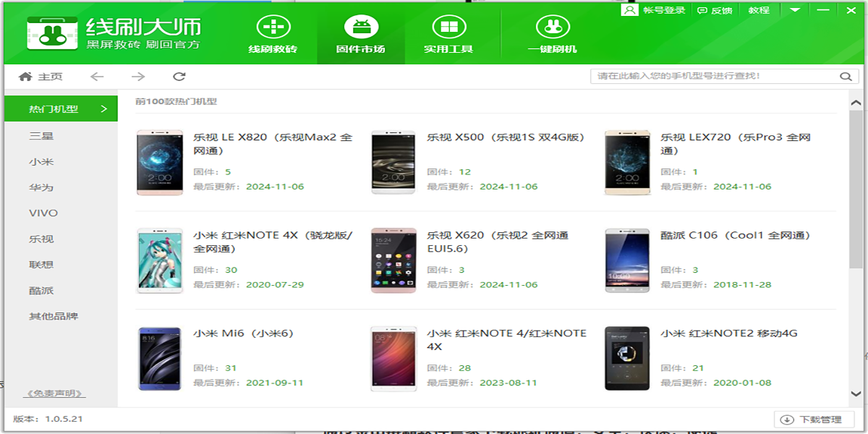The image size is (868, 434).
Task: Click the 红米NOTE 4/红米NOTE 4X phone thumbnail
Action: point(393,359)
